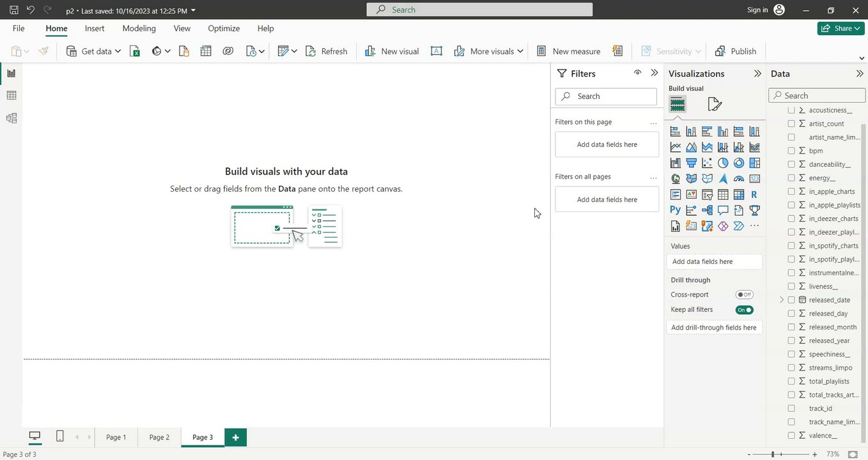Turn off the Keep all filters toggle
The width and height of the screenshot is (868, 460).
(x=744, y=310)
